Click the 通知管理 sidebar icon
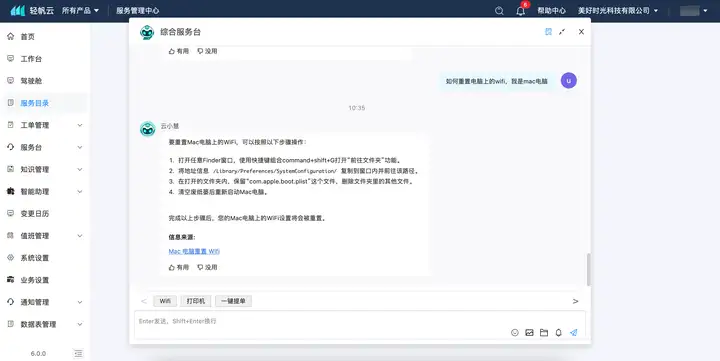Viewport: 720px width, 361px height. point(11,302)
